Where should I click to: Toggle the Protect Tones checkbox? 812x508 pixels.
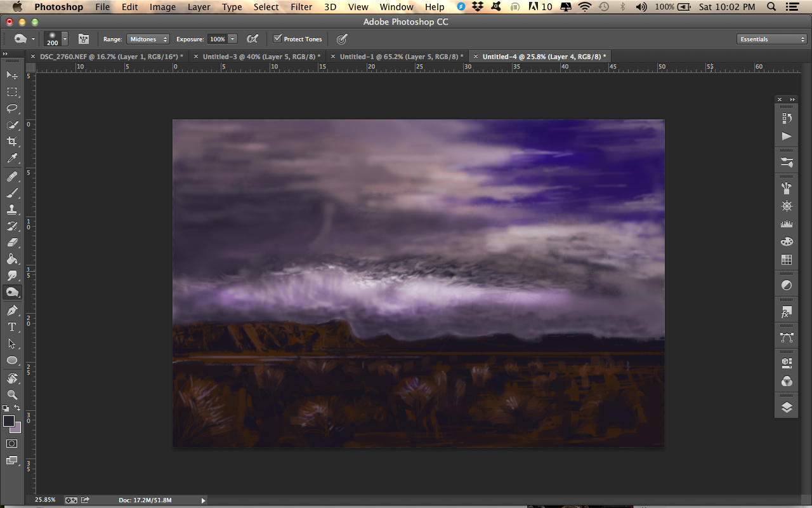click(277, 39)
